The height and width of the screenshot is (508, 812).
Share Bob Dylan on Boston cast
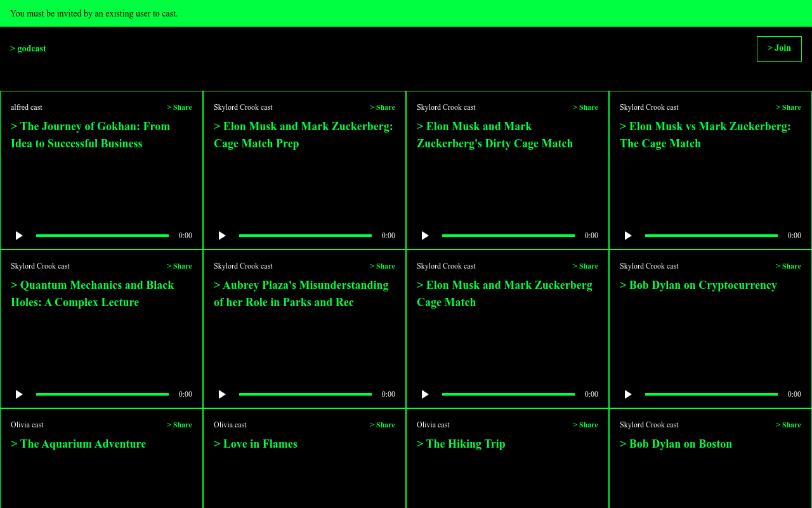click(x=789, y=425)
